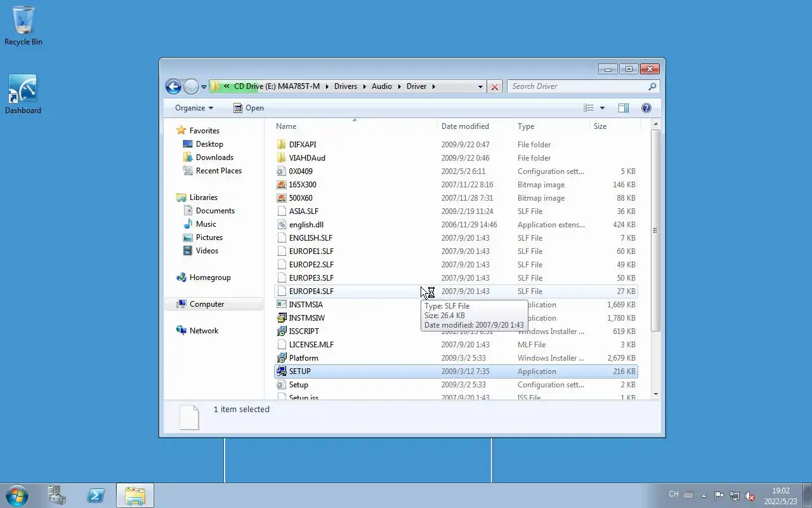Open the address bar history dropdown
812x508 pixels.
click(480, 86)
